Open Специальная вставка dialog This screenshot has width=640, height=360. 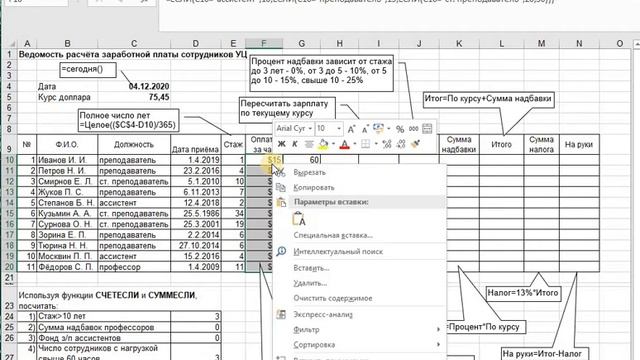coord(359,236)
